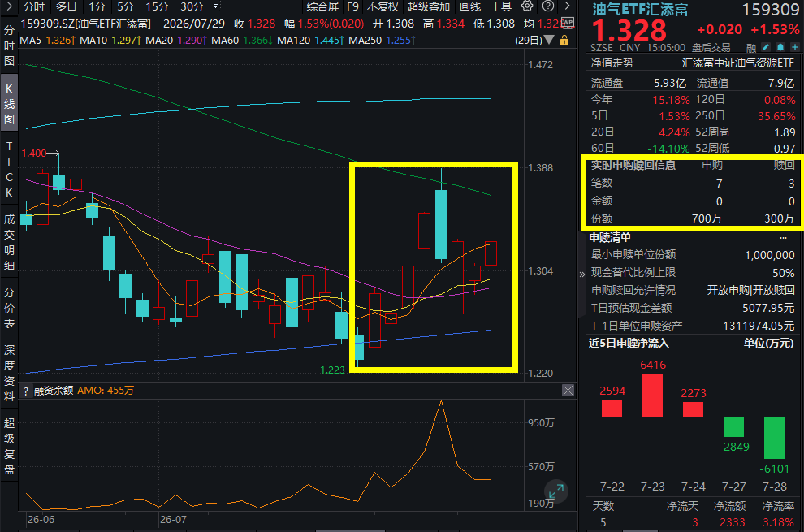Viewport: 804px width, 532px height.
Task: Add to watchlist with the plus icon
Action: [x=795, y=48]
